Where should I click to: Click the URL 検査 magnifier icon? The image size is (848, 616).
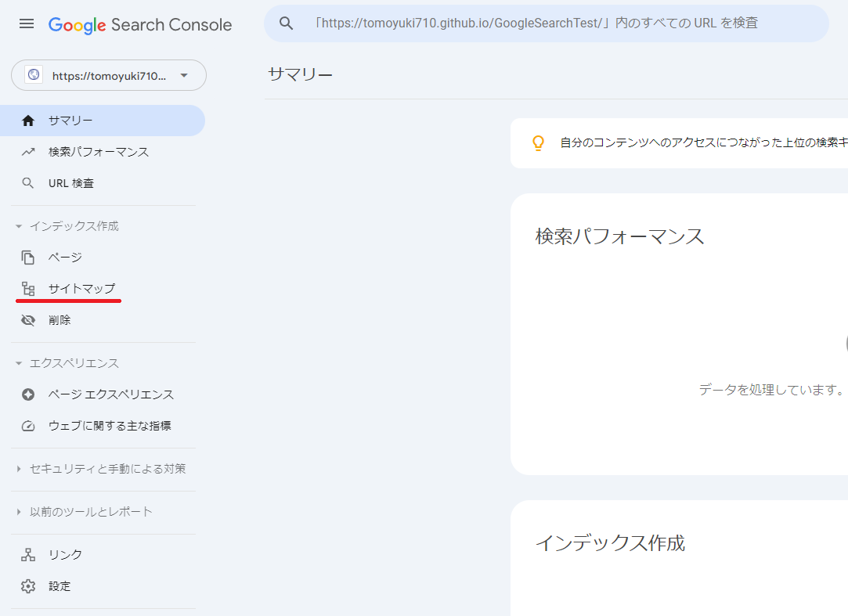click(27, 182)
